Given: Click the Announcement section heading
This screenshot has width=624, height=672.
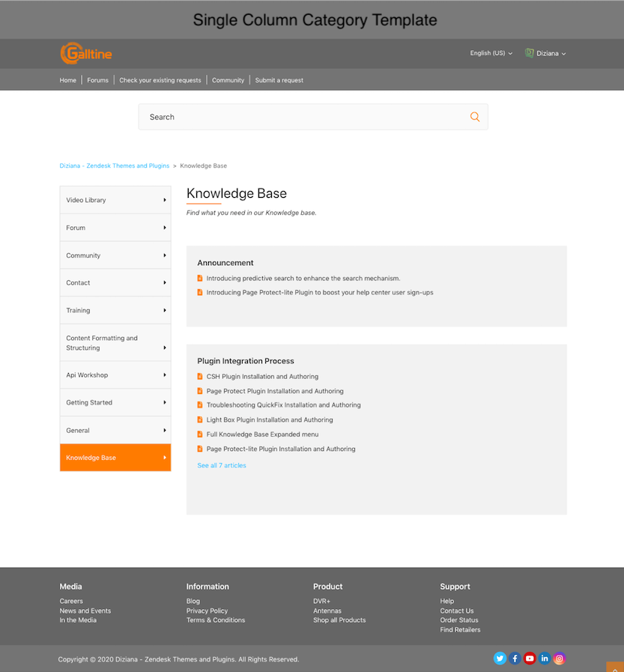Looking at the screenshot, I should click(225, 263).
